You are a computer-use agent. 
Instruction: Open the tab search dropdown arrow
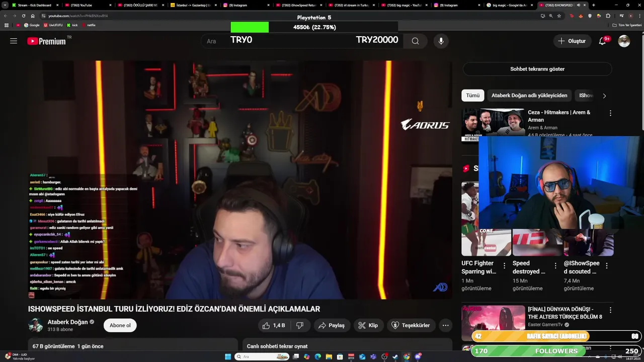click(5, 5)
